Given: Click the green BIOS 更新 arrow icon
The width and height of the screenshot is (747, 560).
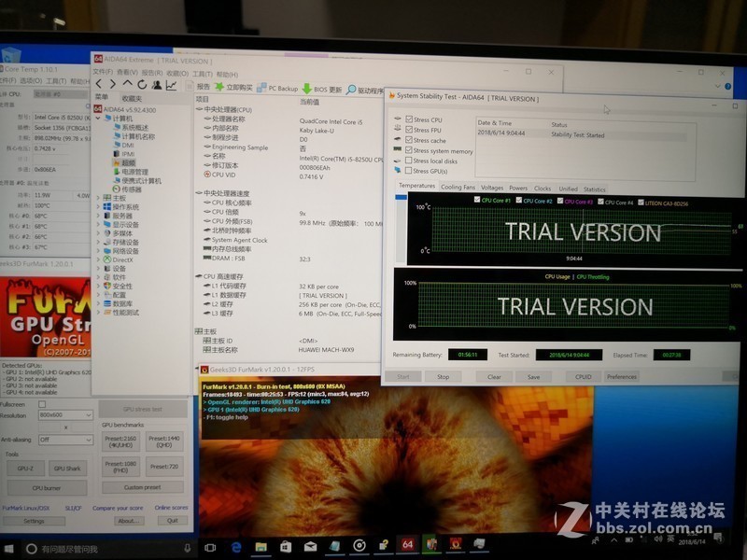Looking at the screenshot, I should coord(307,89).
